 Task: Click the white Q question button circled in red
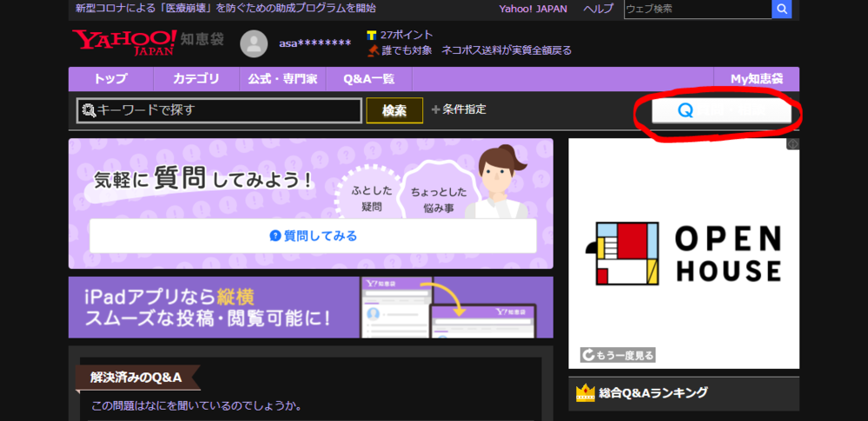point(721,111)
